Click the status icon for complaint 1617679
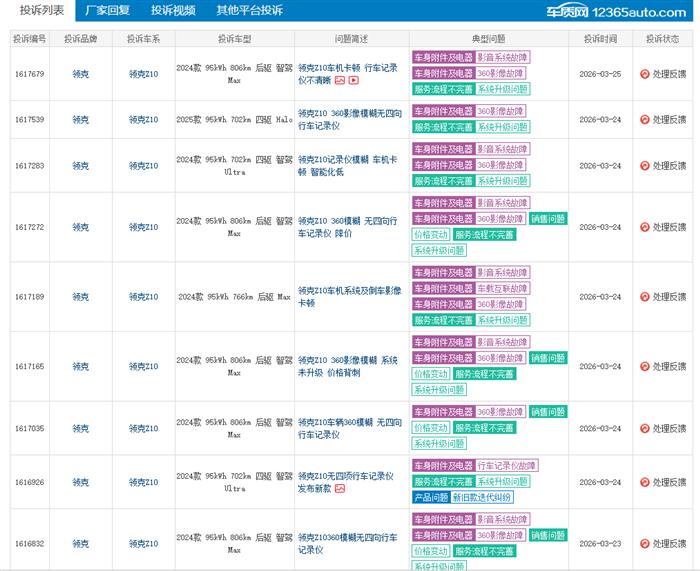 click(x=644, y=74)
